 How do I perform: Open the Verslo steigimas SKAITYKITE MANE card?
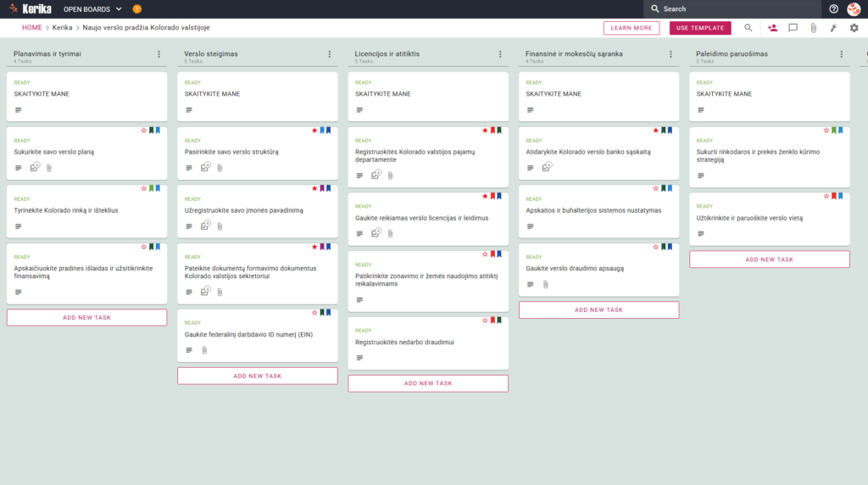coord(258,97)
